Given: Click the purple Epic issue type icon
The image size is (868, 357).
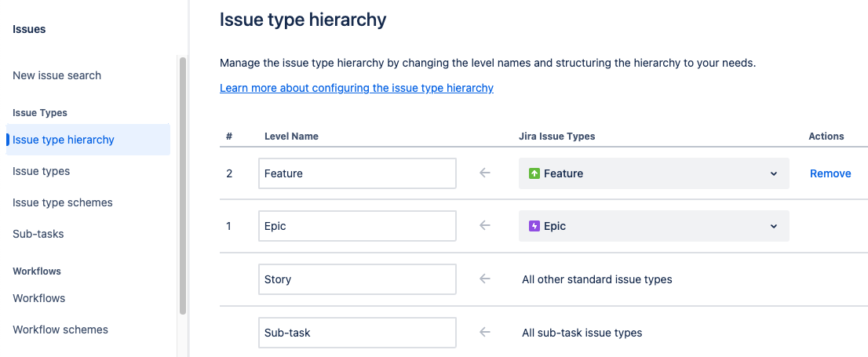Looking at the screenshot, I should (534, 226).
